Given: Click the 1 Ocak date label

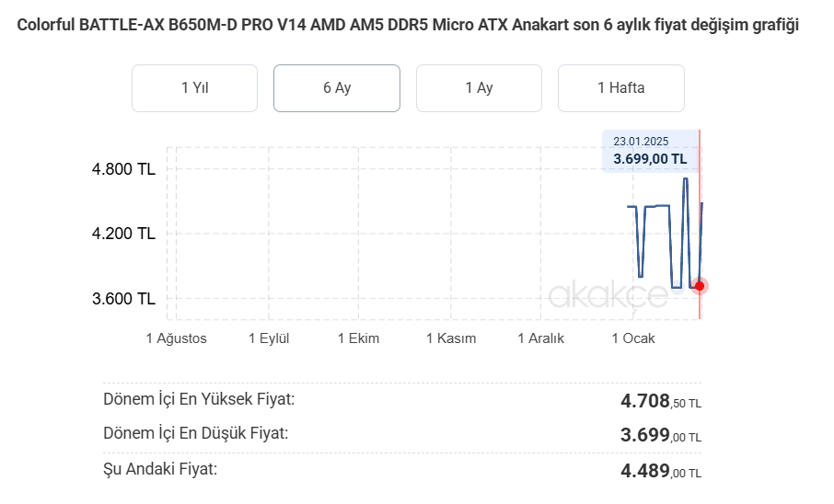Looking at the screenshot, I should pyautogui.click(x=633, y=338).
